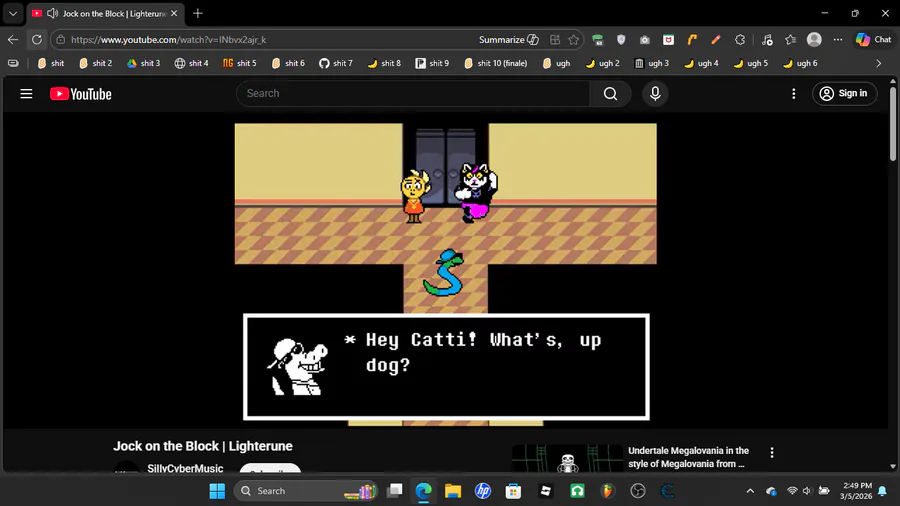The image size is (900, 506).
Task: Open the 'shit 3' bookmark
Action: click(143, 63)
